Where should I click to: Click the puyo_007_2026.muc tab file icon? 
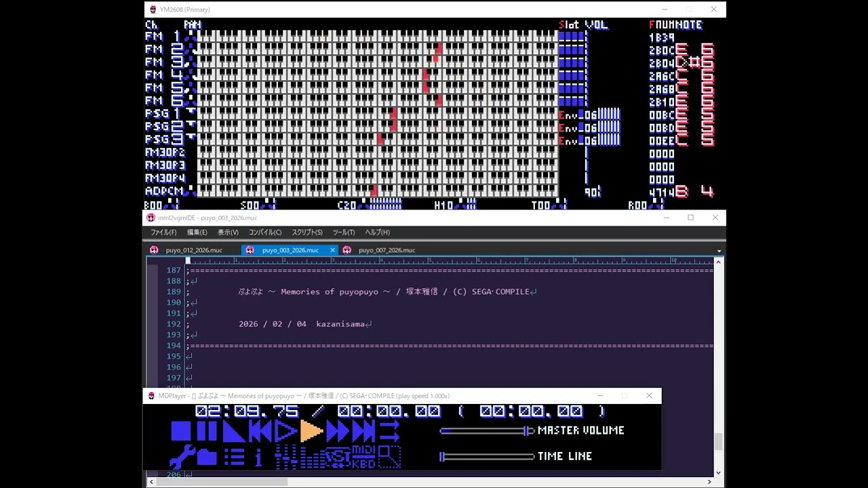pos(347,250)
